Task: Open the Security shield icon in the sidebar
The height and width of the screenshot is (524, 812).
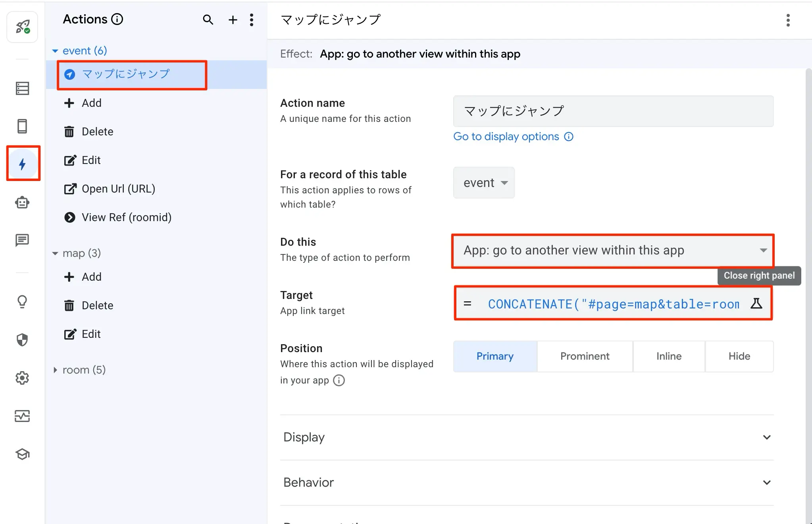Action: tap(22, 340)
